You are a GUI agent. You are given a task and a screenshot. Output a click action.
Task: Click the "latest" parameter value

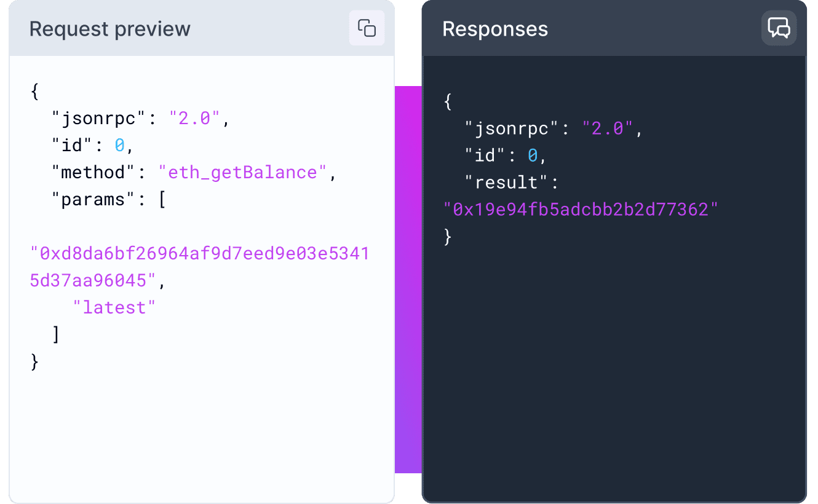click(114, 307)
